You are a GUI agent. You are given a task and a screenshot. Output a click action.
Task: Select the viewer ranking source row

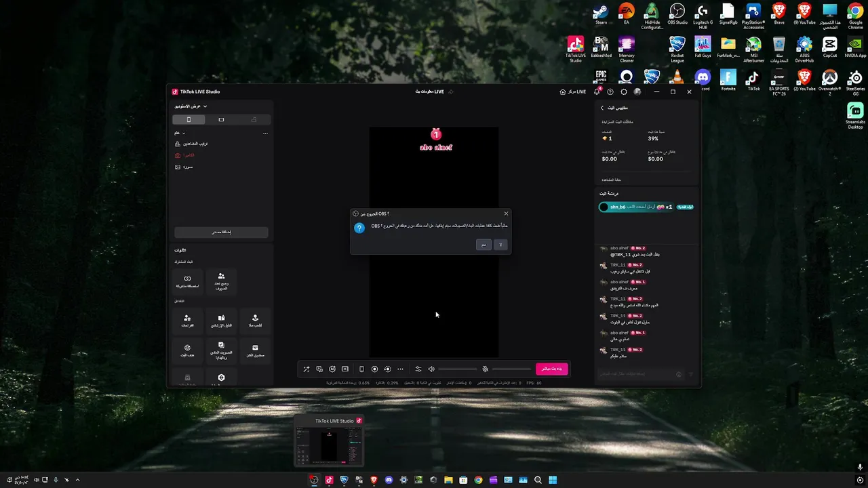pyautogui.click(x=221, y=144)
